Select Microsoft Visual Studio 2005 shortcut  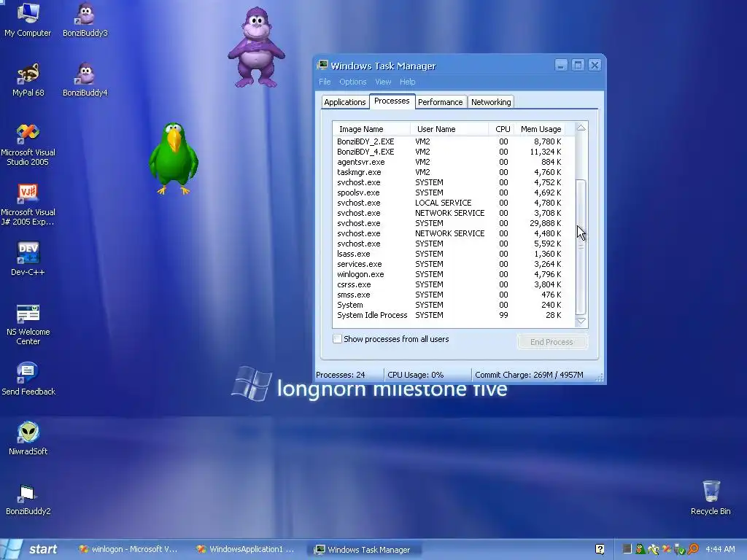(x=28, y=144)
